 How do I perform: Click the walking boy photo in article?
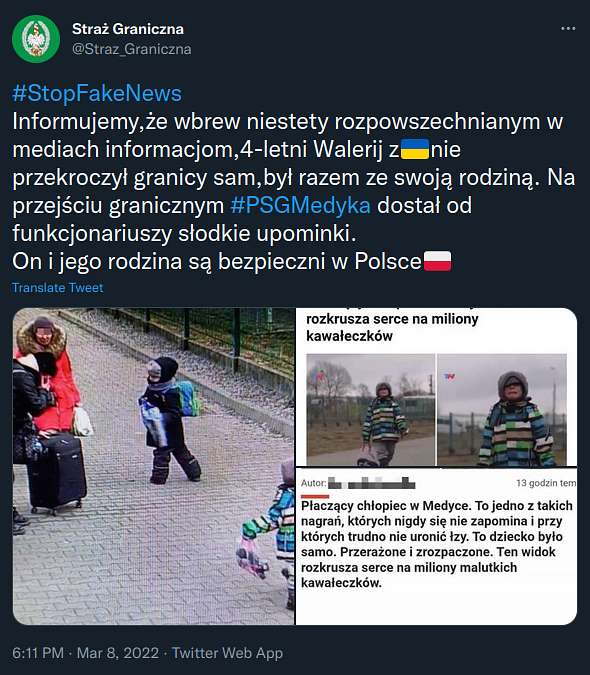tap(371, 410)
